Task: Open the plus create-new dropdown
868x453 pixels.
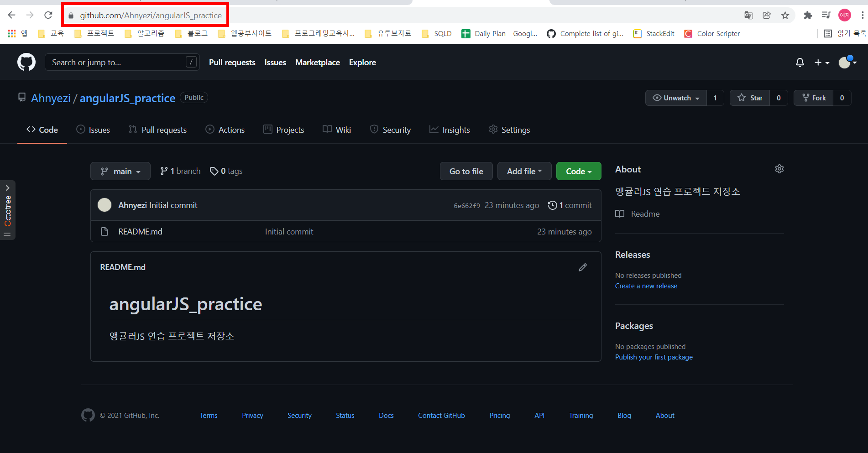Action: coord(822,62)
